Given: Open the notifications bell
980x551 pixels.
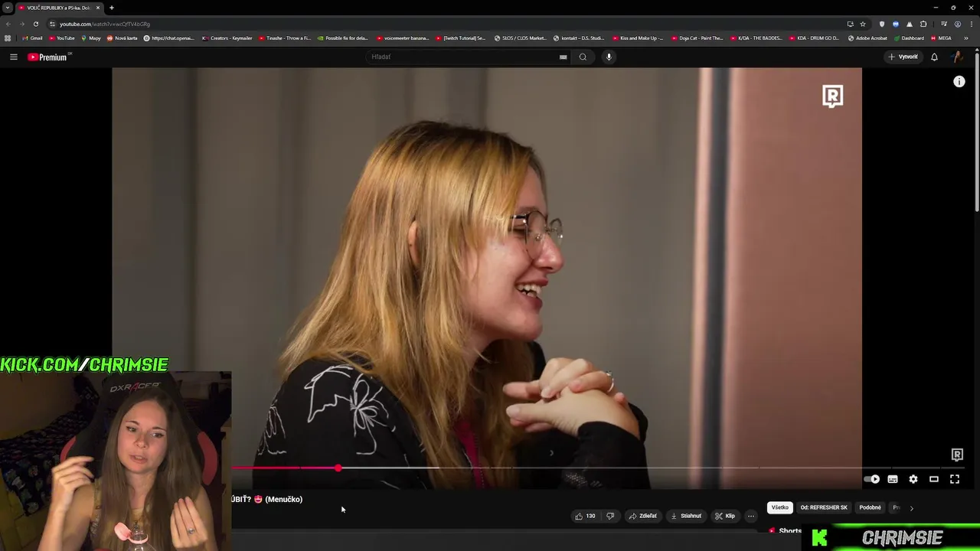Looking at the screenshot, I should [x=934, y=57].
